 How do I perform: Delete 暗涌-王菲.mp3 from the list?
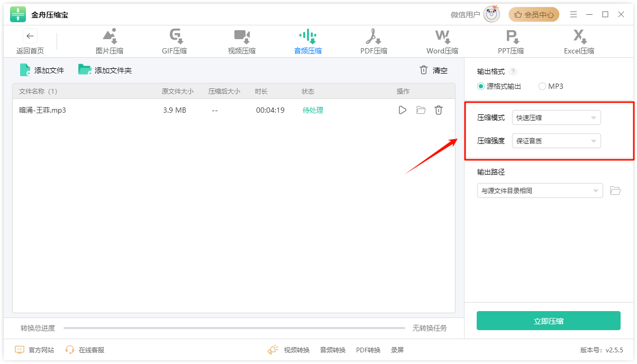[x=439, y=110]
